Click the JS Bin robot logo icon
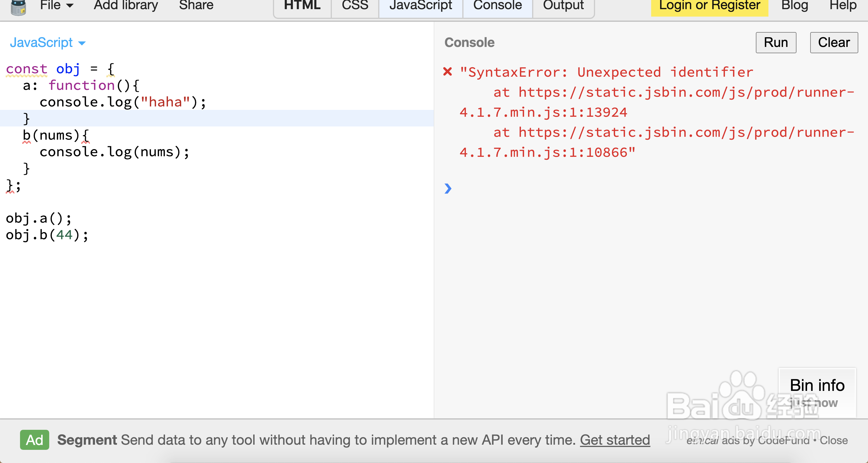 18,7
